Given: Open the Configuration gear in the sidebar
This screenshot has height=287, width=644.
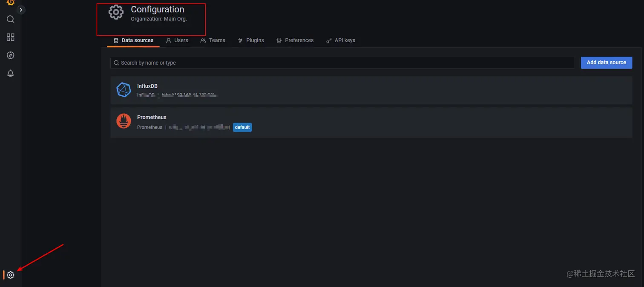Looking at the screenshot, I should click(x=11, y=275).
